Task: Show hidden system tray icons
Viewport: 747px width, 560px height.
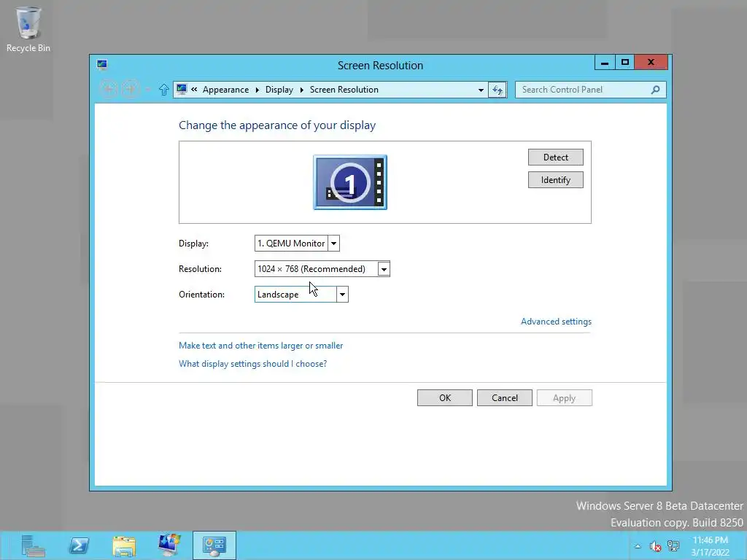Action: click(638, 546)
